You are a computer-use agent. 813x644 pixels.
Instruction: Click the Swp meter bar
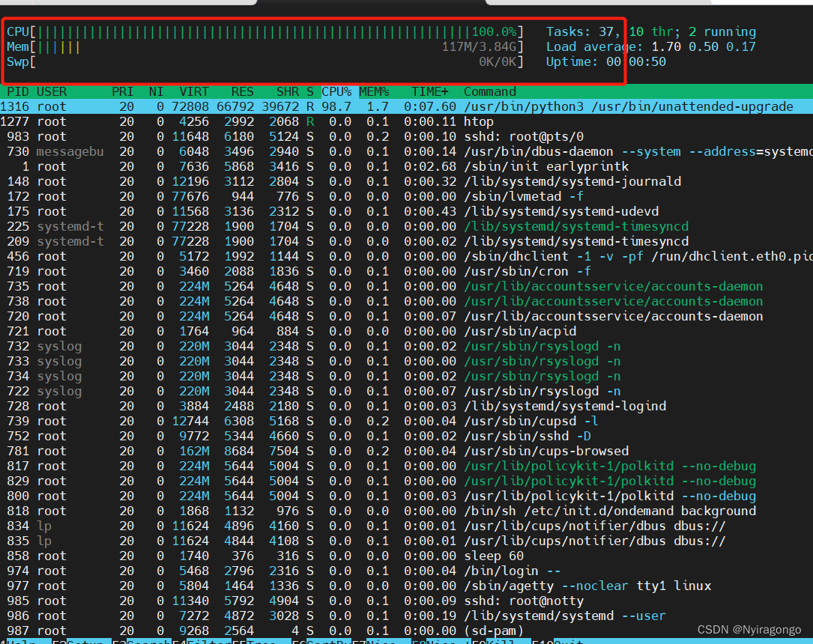pos(265,62)
